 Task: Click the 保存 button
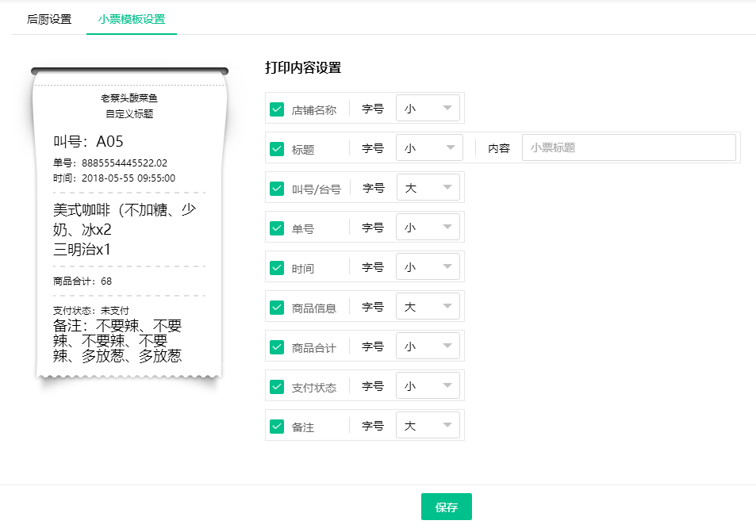tap(446, 506)
